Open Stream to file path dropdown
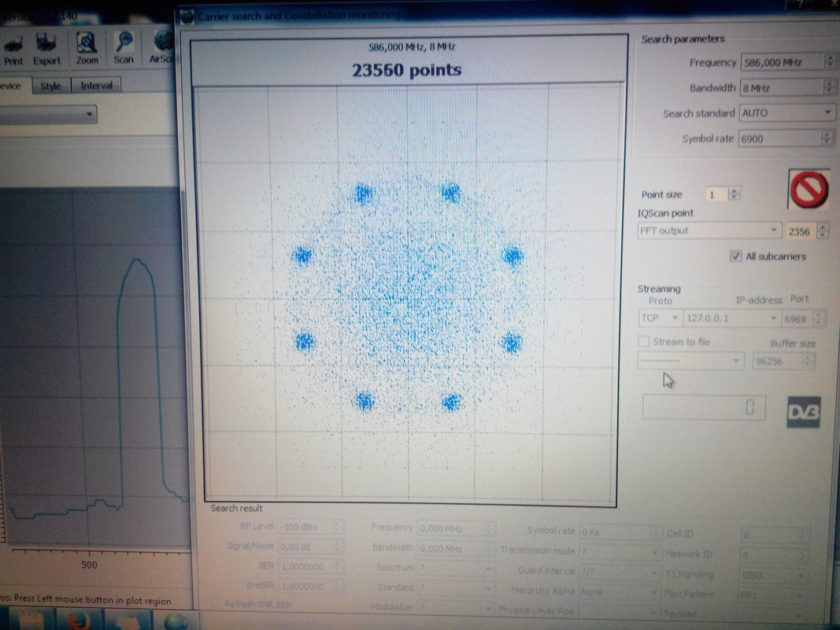Screen dimensions: 840x630 690,361
